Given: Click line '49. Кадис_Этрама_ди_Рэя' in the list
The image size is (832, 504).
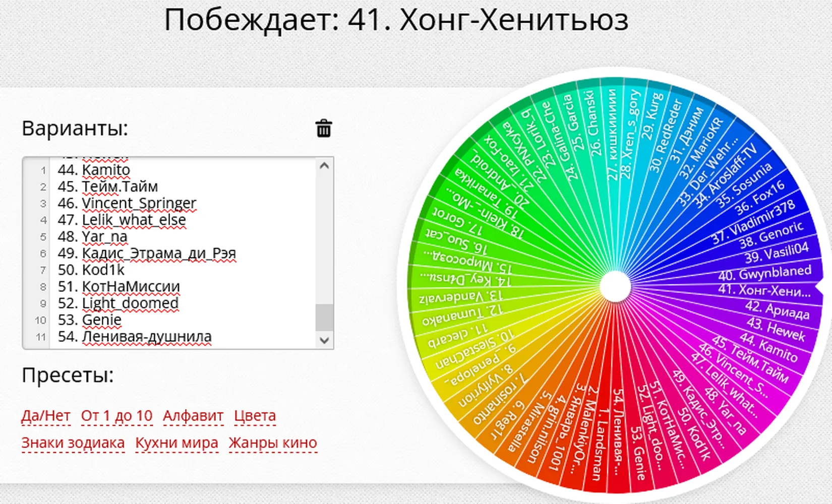Looking at the screenshot, I should click(x=147, y=253).
